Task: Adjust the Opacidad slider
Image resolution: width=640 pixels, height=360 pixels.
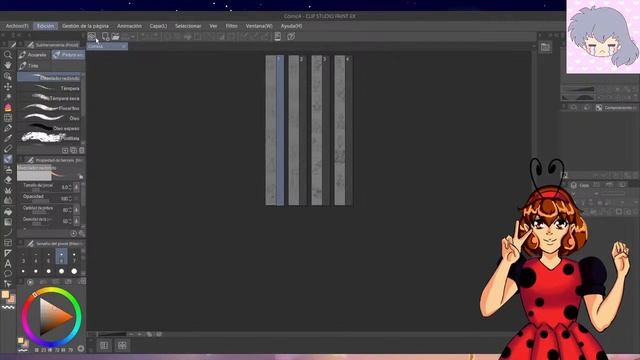Action: 40,201
